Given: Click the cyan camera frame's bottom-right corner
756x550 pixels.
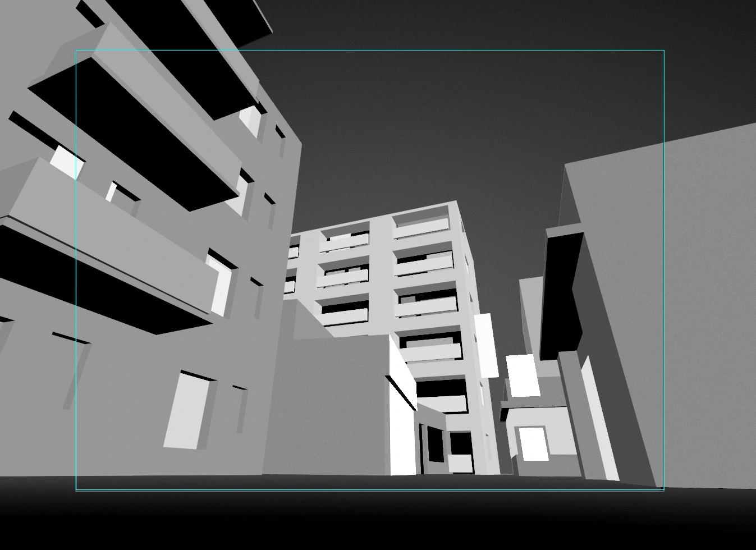Looking at the screenshot, I should [x=664, y=490].
